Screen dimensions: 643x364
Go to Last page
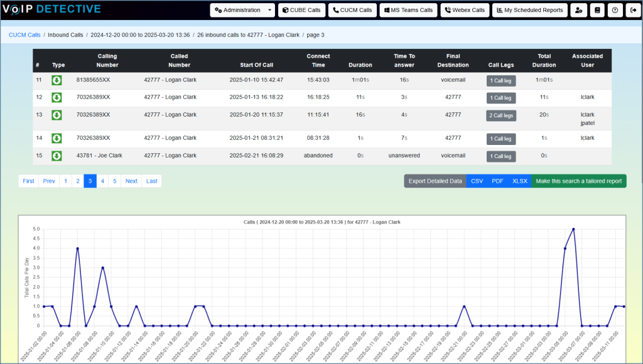point(152,181)
